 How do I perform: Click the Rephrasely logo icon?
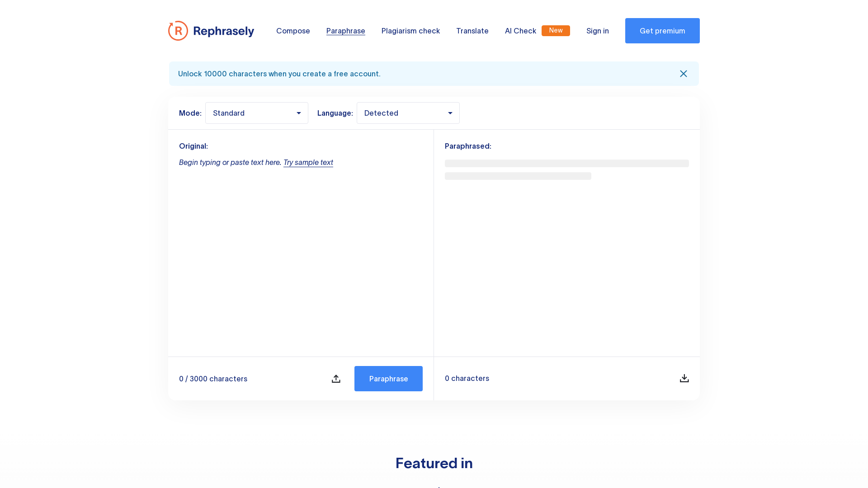coord(178,31)
